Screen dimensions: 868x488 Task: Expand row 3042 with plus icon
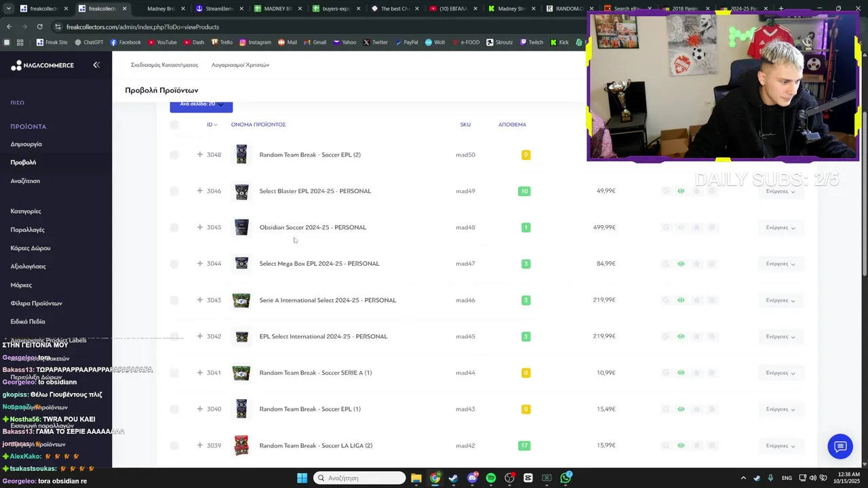pos(199,336)
